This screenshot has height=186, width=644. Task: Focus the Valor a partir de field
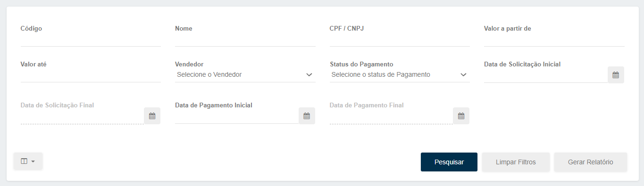tap(554, 40)
